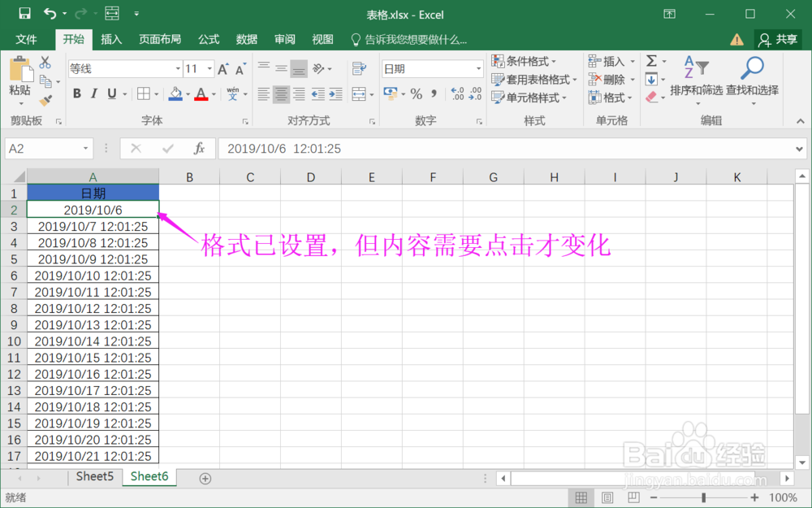812x508 pixels.
Task: Open Sort and Filter (排序和筛选)
Action: (x=696, y=80)
